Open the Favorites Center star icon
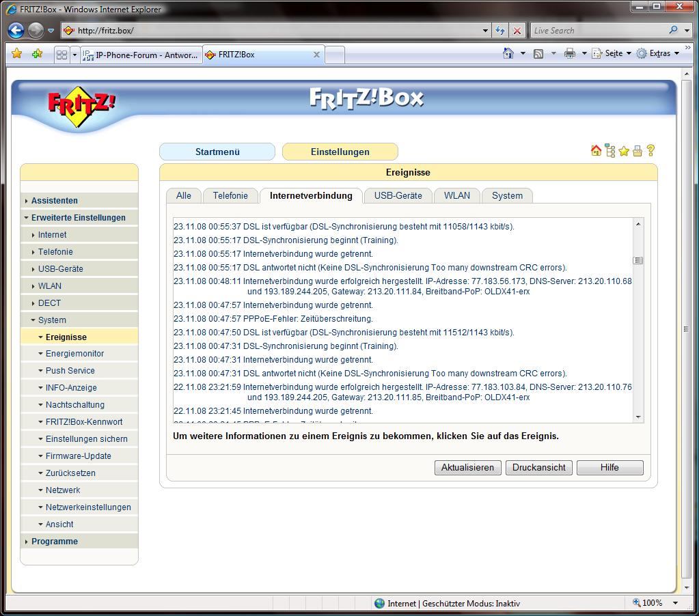699x616 pixels. (17, 54)
